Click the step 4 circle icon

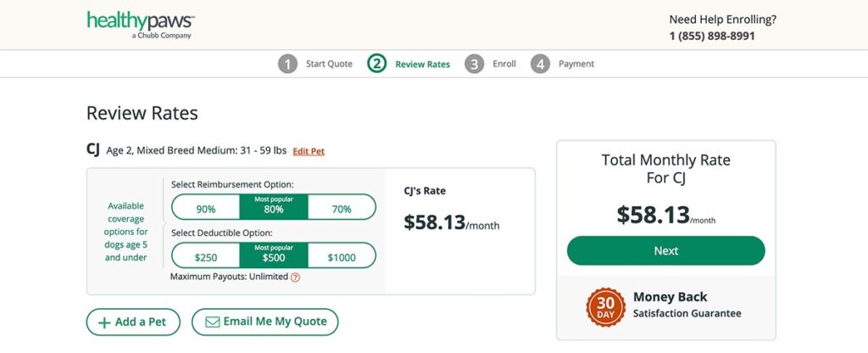(x=540, y=64)
